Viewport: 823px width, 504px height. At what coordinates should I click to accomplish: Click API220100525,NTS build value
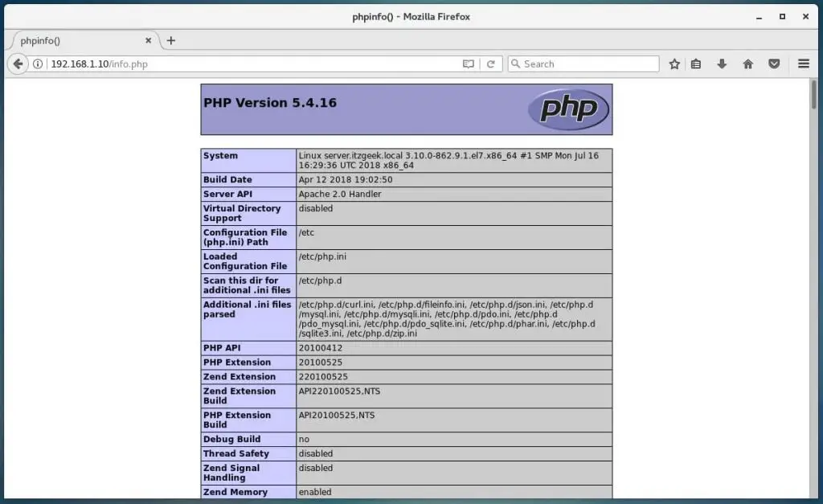coord(339,391)
